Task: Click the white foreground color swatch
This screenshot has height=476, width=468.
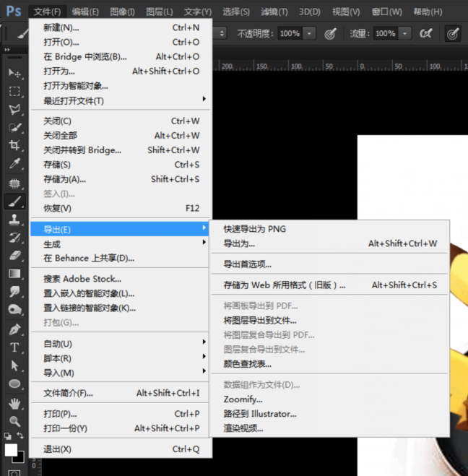Action: (10, 450)
